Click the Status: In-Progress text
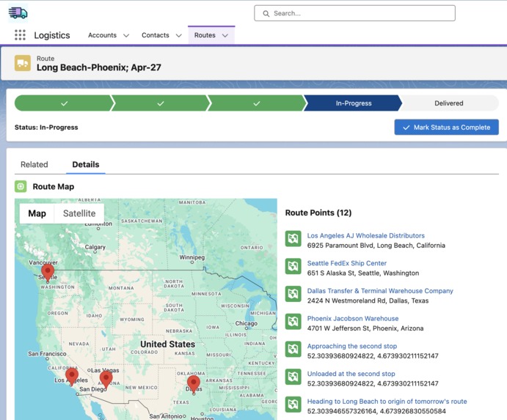 pos(46,128)
